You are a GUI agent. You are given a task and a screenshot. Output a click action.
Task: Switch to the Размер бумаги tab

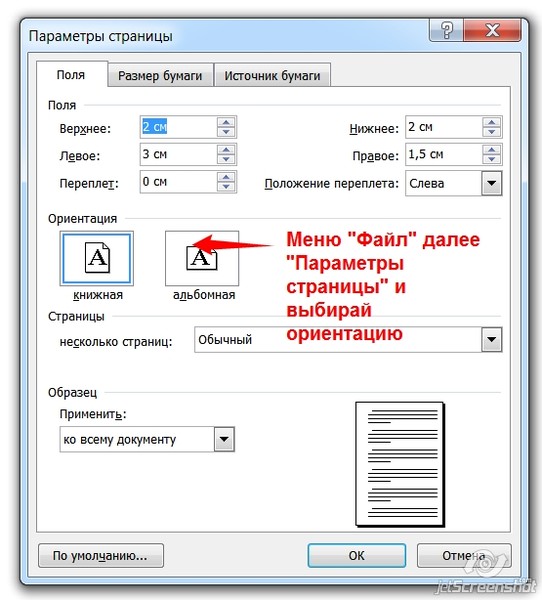point(160,75)
